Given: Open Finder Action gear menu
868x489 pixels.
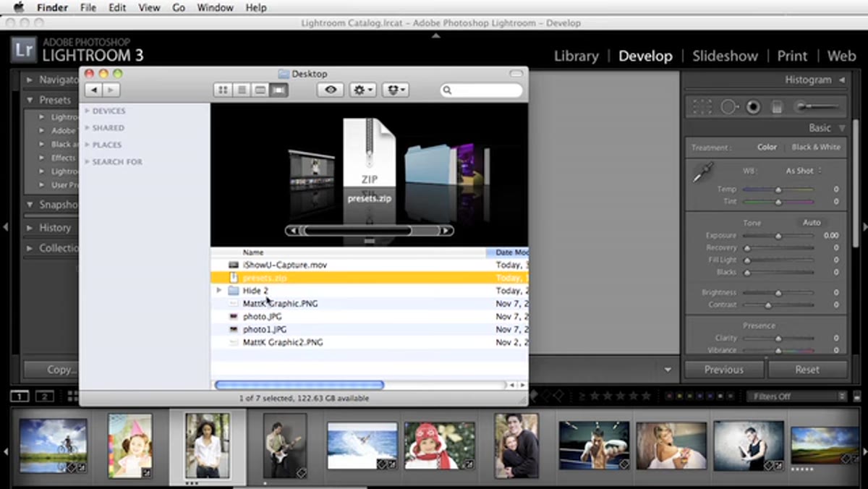Looking at the screenshot, I should coord(362,90).
